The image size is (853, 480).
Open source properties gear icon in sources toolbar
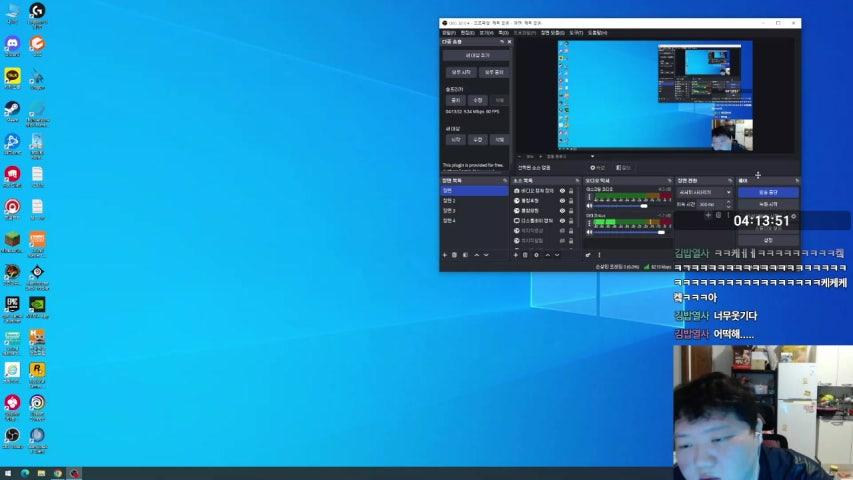[x=536, y=255]
